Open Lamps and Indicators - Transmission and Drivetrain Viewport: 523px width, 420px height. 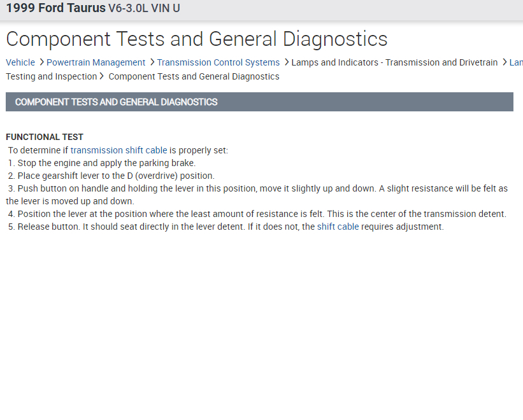[394, 62]
